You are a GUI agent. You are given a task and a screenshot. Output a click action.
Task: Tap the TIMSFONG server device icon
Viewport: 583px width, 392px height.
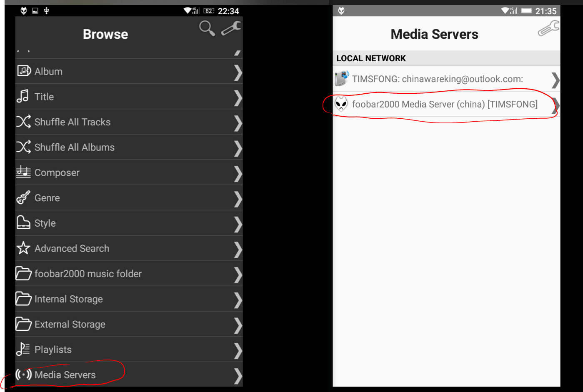(x=342, y=78)
